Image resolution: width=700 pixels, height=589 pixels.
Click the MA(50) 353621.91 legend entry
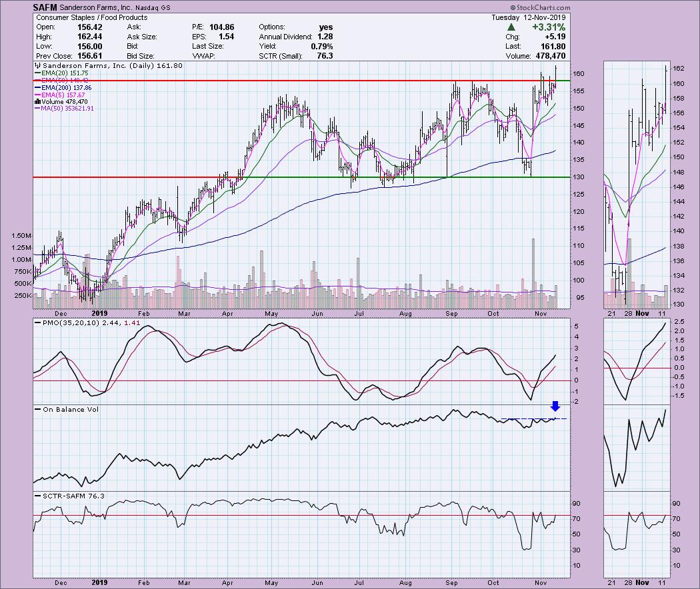(64, 109)
